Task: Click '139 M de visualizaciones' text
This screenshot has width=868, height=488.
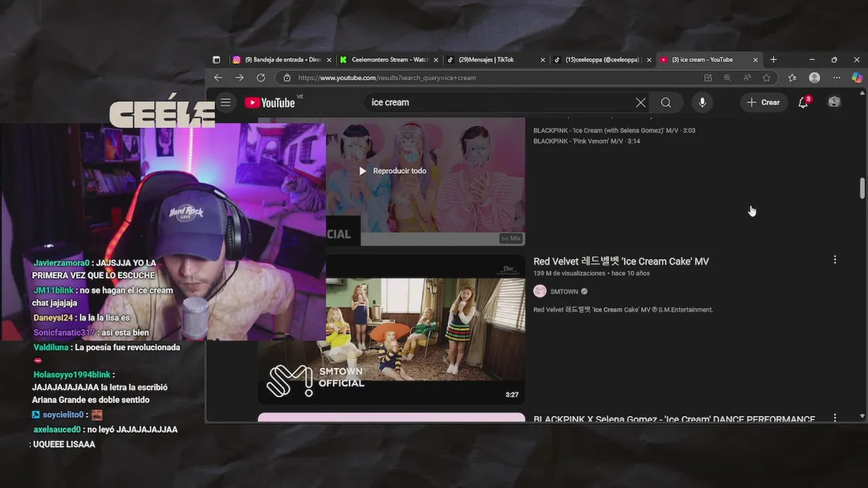Action: 569,273
